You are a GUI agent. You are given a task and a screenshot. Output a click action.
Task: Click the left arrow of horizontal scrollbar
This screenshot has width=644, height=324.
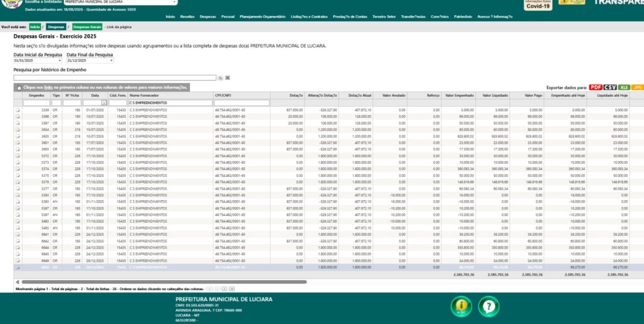[17, 282]
